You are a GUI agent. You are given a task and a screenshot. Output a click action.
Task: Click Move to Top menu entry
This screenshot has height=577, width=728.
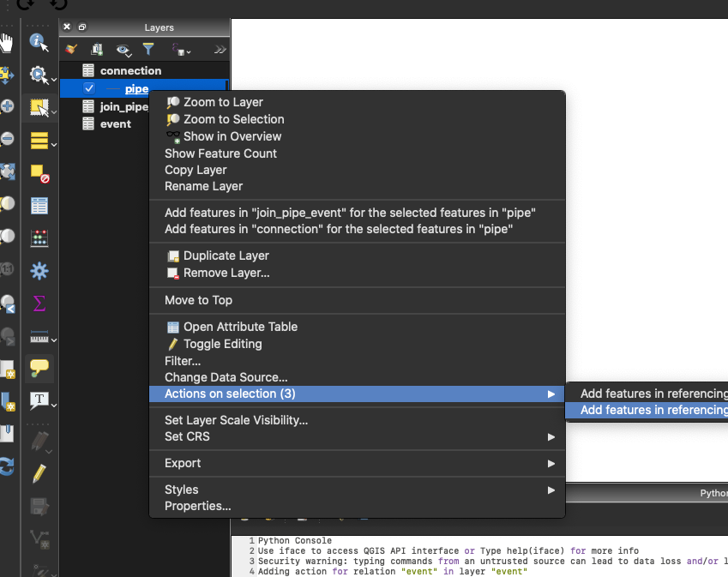pyautogui.click(x=198, y=300)
